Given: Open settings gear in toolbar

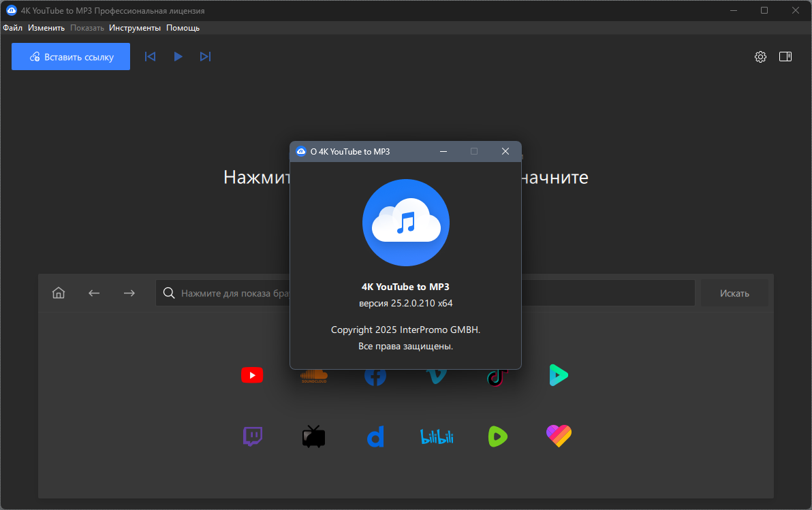Looking at the screenshot, I should click(x=760, y=57).
